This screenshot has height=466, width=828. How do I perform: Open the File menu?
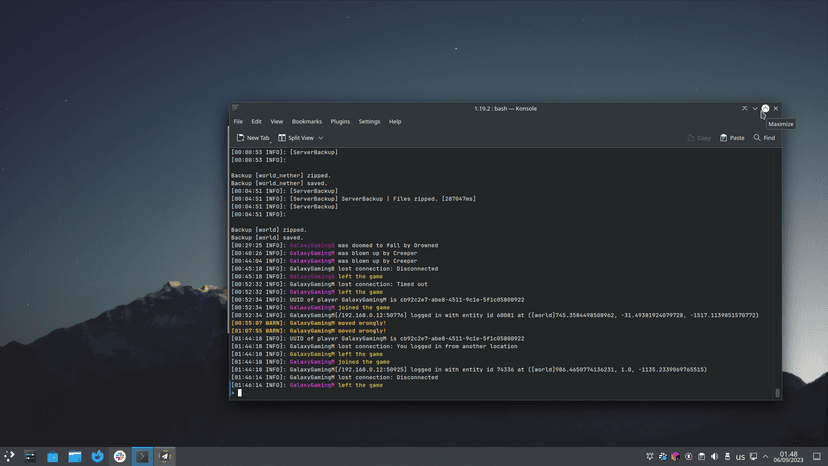(x=238, y=121)
